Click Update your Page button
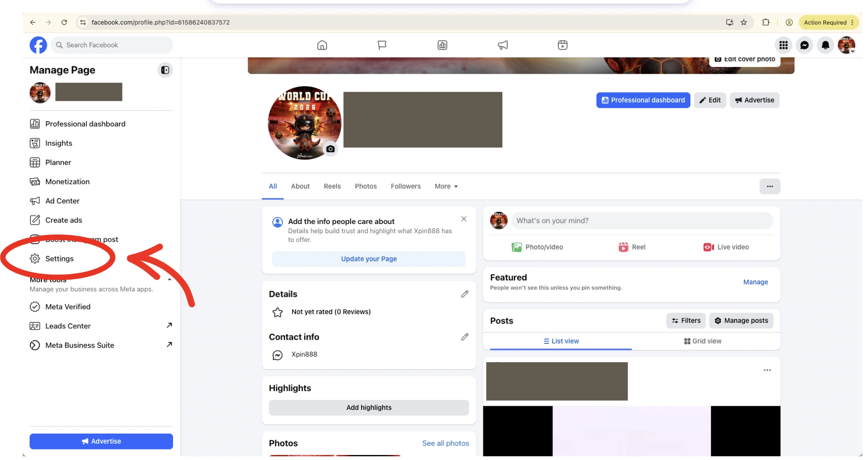Viewport: 868px width, 460px height. click(x=369, y=259)
